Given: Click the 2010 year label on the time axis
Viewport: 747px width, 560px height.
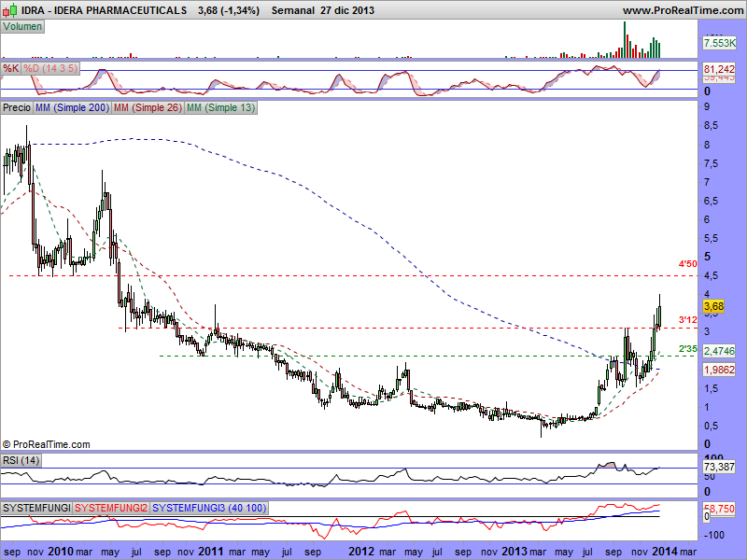Looking at the screenshot, I should point(60,552).
